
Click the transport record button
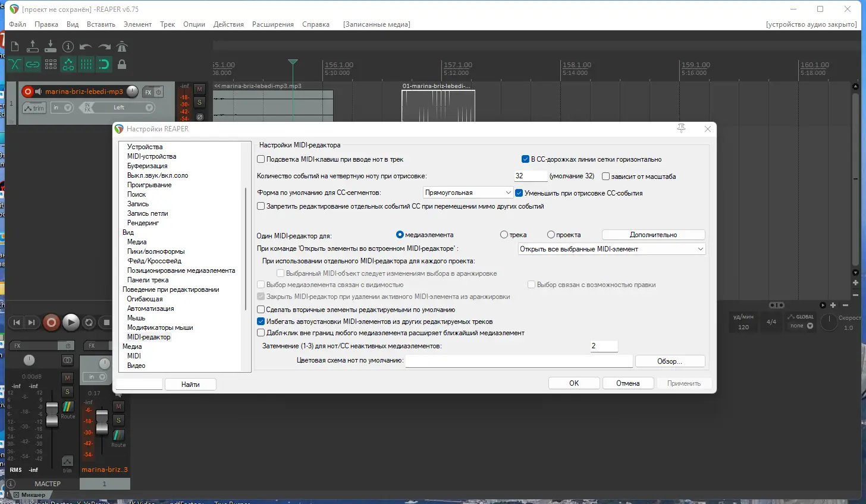tap(51, 322)
